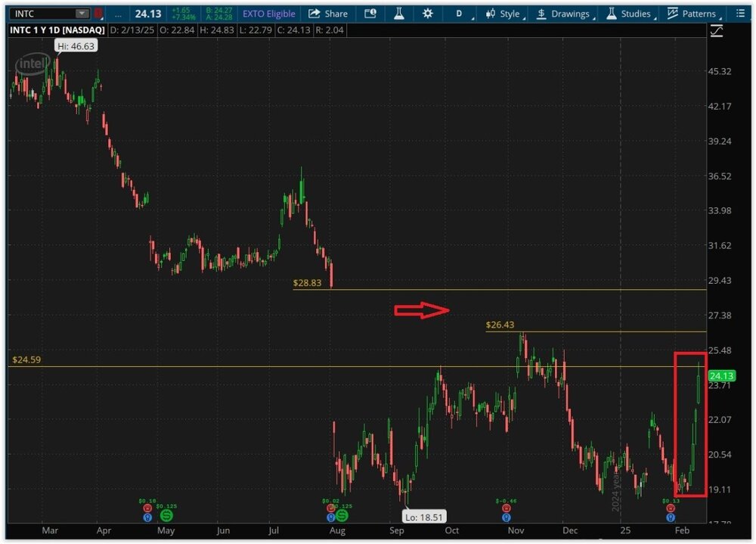Open the D timeframe selector
Screen dimensions: 756x544
coord(459,14)
